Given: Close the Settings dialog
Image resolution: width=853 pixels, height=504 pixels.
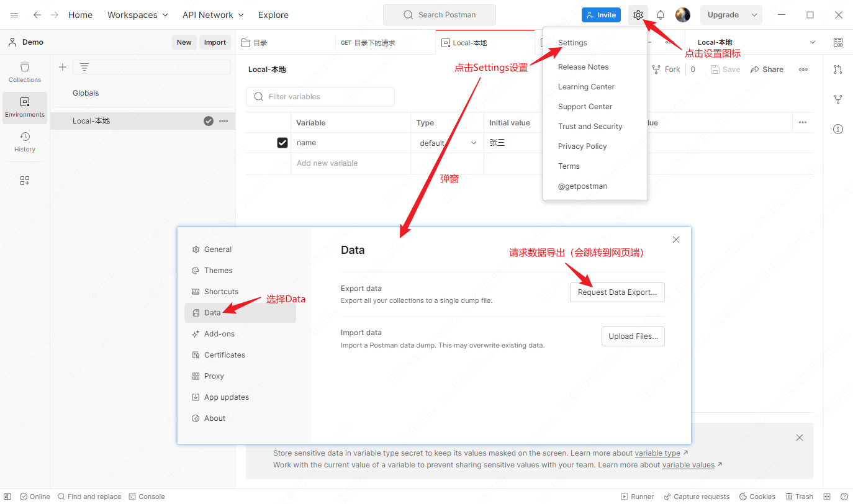Looking at the screenshot, I should 676,240.
